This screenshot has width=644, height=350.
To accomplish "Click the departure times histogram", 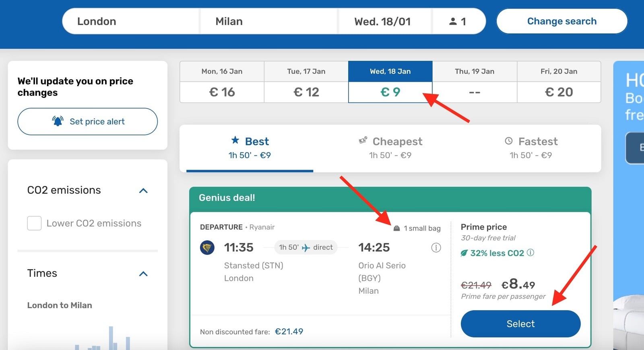I will [103, 337].
